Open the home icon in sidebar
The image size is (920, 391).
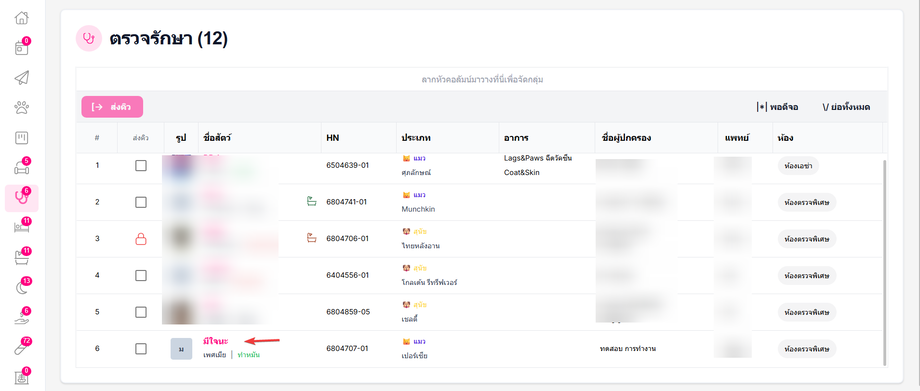(22, 18)
